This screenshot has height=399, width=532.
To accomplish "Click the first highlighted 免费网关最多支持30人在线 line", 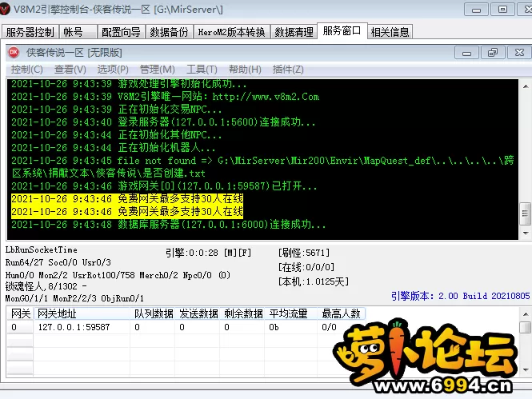I will [x=127, y=198].
